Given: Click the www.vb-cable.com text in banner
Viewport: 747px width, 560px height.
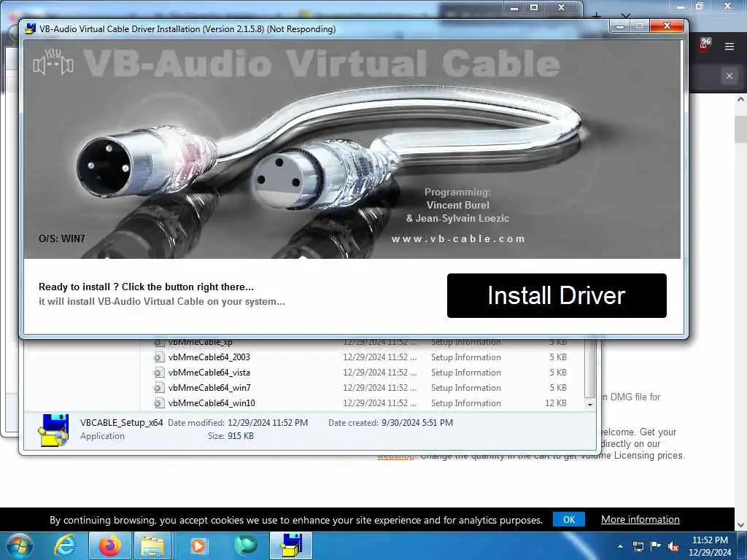Looking at the screenshot, I should [x=458, y=238].
